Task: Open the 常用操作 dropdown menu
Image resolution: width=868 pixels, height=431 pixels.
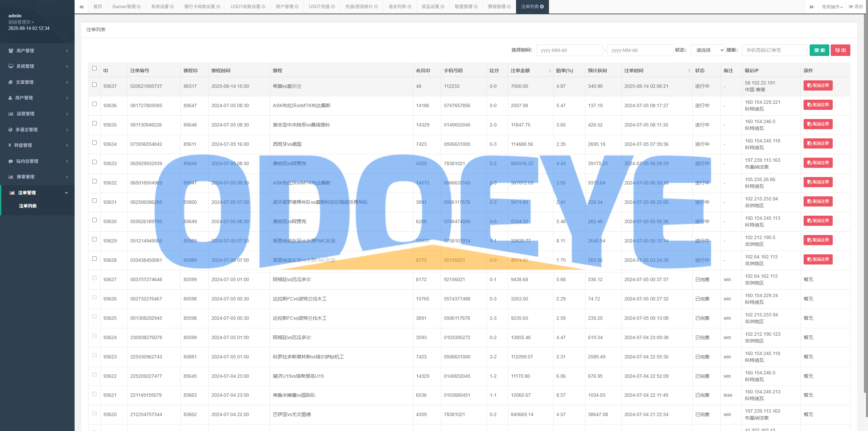Action: (x=832, y=7)
